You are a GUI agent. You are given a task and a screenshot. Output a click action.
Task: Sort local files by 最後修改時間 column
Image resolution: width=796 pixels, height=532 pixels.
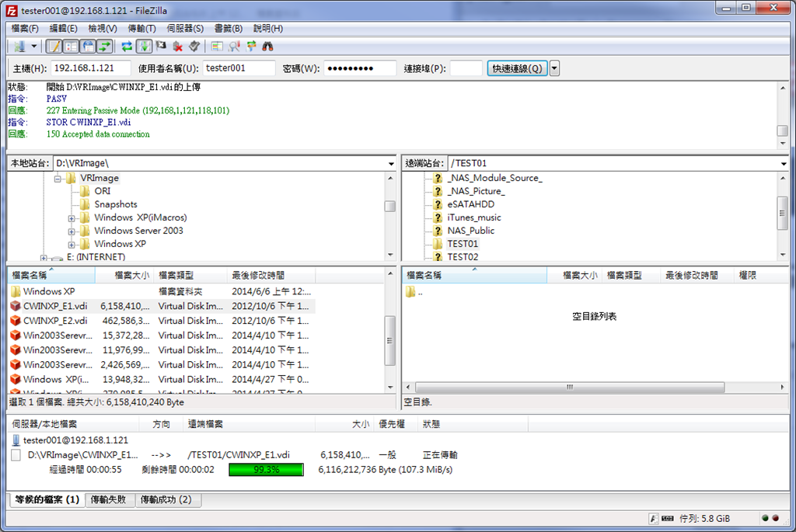(271, 276)
